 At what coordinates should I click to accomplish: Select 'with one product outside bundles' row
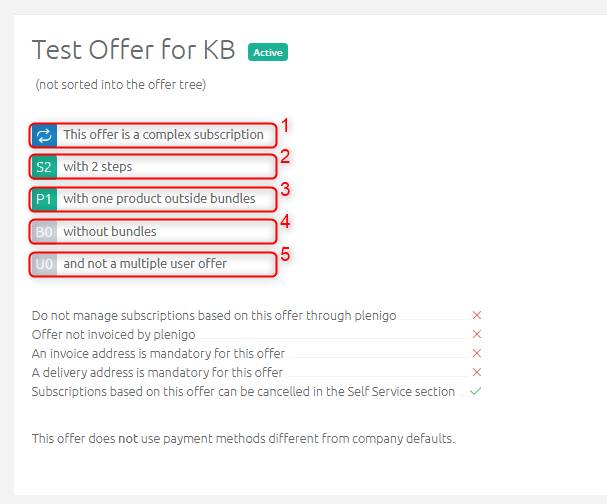(x=153, y=199)
